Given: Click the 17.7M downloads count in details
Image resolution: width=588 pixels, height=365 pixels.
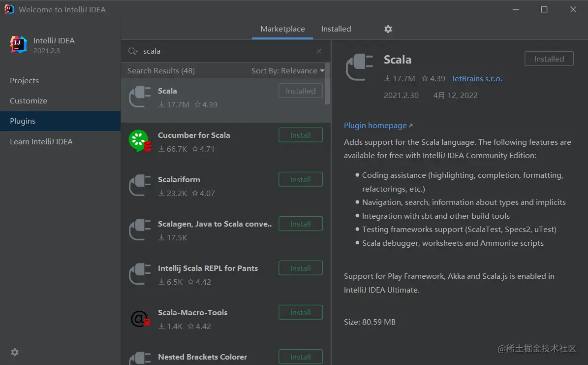Looking at the screenshot, I should (400, 78).
